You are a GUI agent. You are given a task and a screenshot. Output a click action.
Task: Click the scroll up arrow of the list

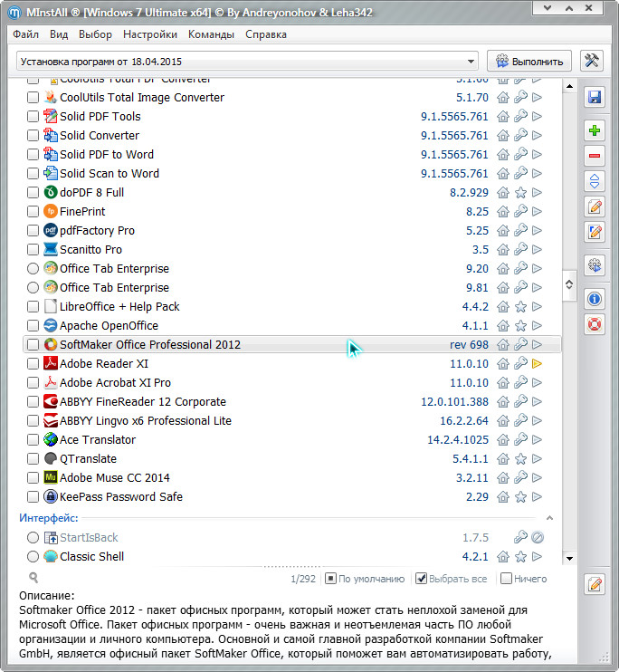click(x=569, y=87)
